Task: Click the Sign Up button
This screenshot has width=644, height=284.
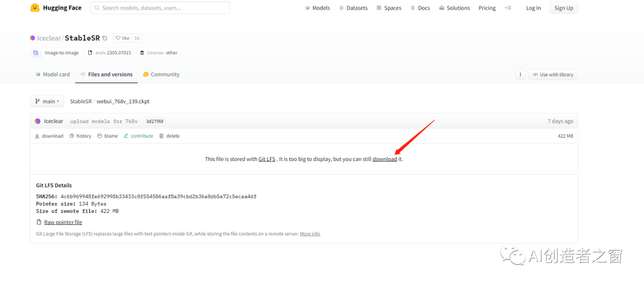Action: pyautogui.click(x=563, y=8)
